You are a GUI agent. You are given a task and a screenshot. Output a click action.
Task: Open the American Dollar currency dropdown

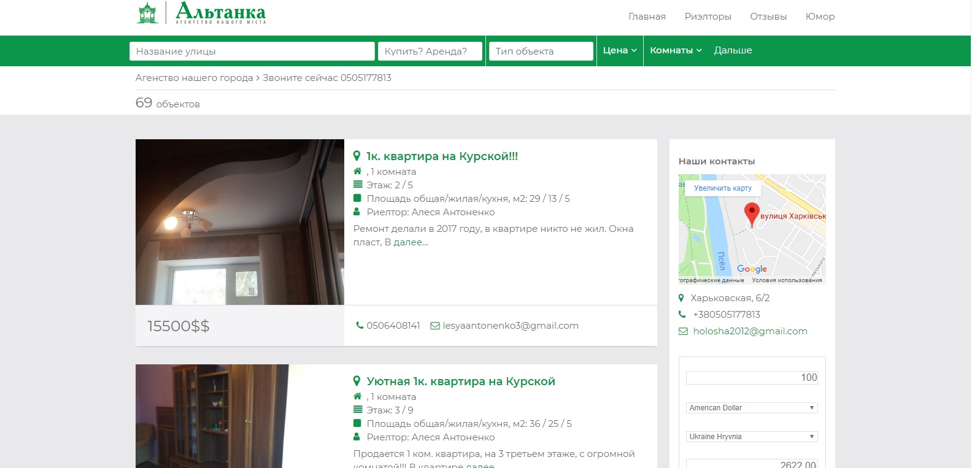point(752,408)
